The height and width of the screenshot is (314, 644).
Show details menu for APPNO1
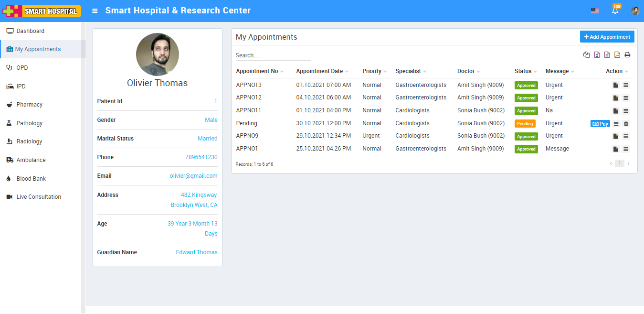pyautogui.click(x=626, y=149)
